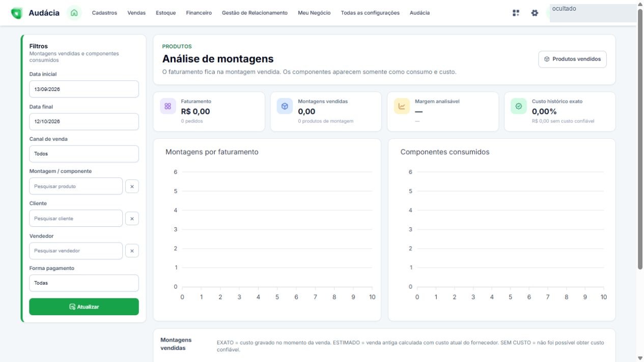Click the '0 produtos de montagem' text
Viewport: 644px width, 362px height.
(x=325, y=121)
